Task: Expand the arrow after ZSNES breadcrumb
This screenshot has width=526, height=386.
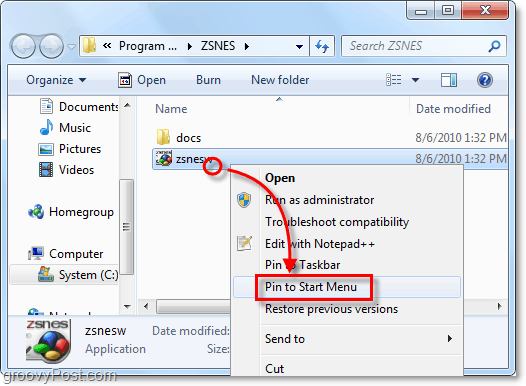Action: 247,46
